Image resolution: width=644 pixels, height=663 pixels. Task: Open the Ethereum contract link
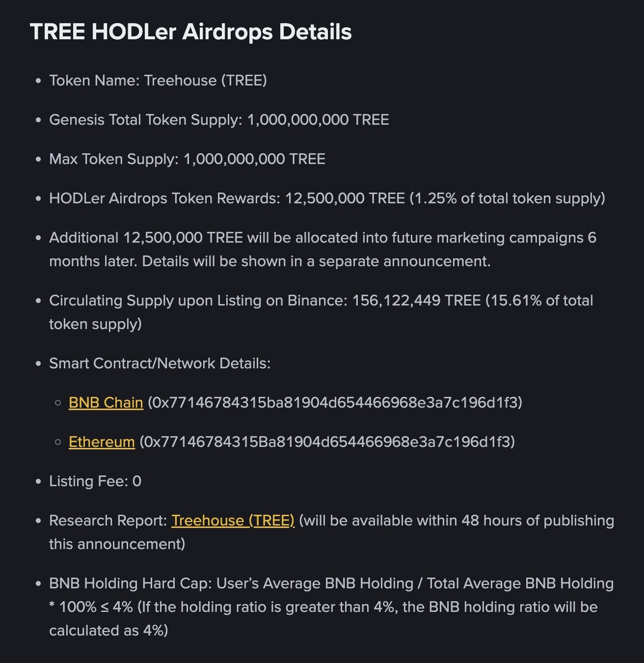pos(102,442)
